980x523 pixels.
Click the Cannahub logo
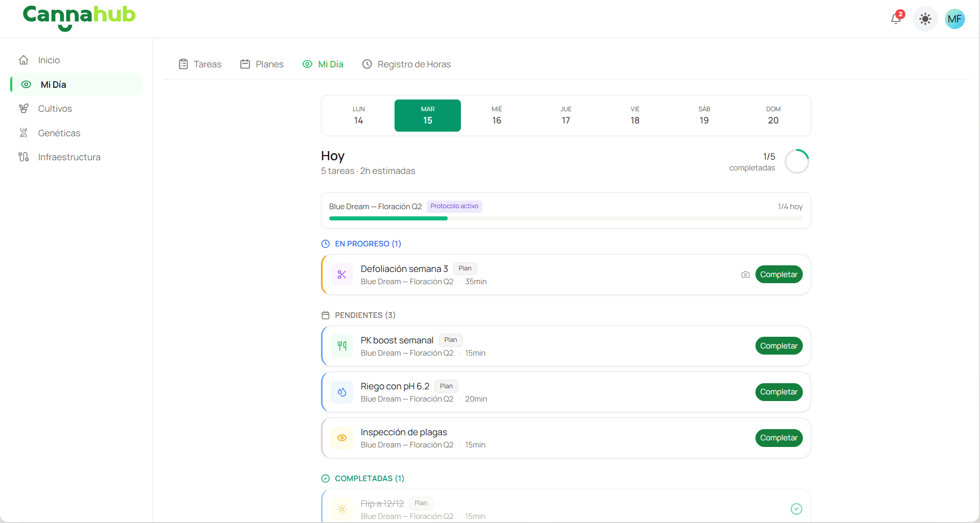[x=79, y=18]
